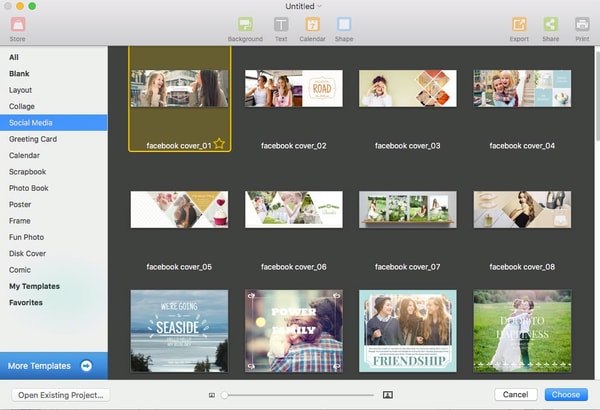Select the Frame category
Screen dimensions: 600x410
point(54,221)
